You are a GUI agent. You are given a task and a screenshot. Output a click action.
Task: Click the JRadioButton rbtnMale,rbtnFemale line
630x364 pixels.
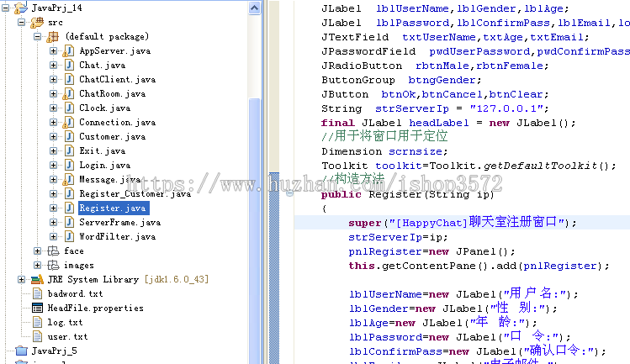435,66
